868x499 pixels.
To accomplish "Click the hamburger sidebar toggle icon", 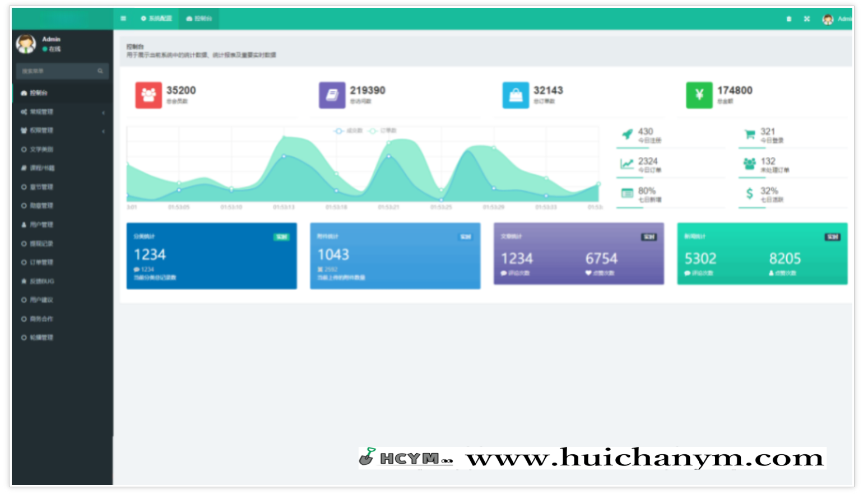I will click(x=123, y=18).
